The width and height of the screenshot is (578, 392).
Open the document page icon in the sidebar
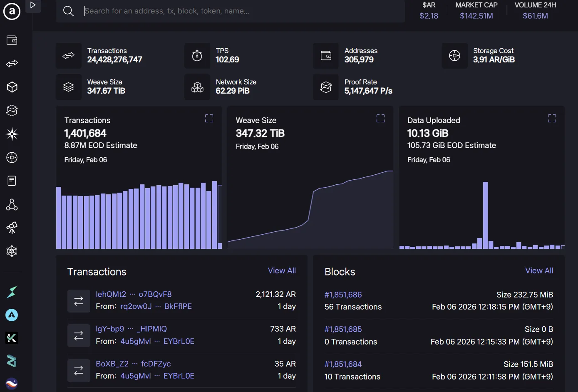pyautogui.click(x=12, y=181)
